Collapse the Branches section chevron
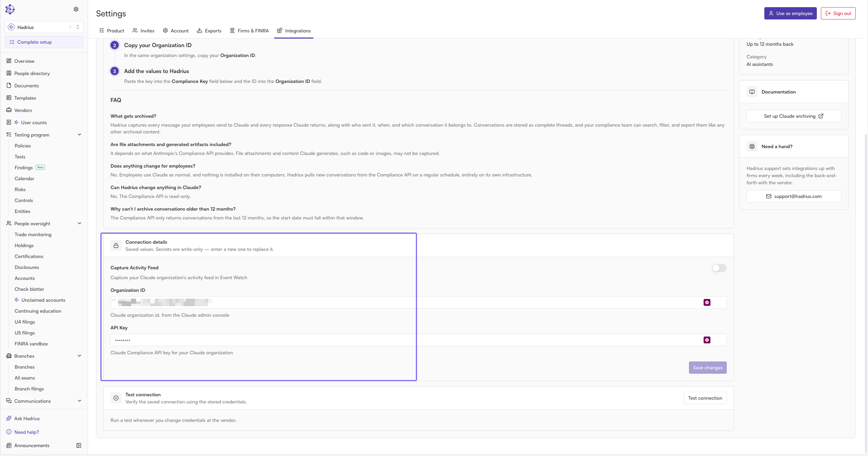868x456 pixels. click(79, 356)
